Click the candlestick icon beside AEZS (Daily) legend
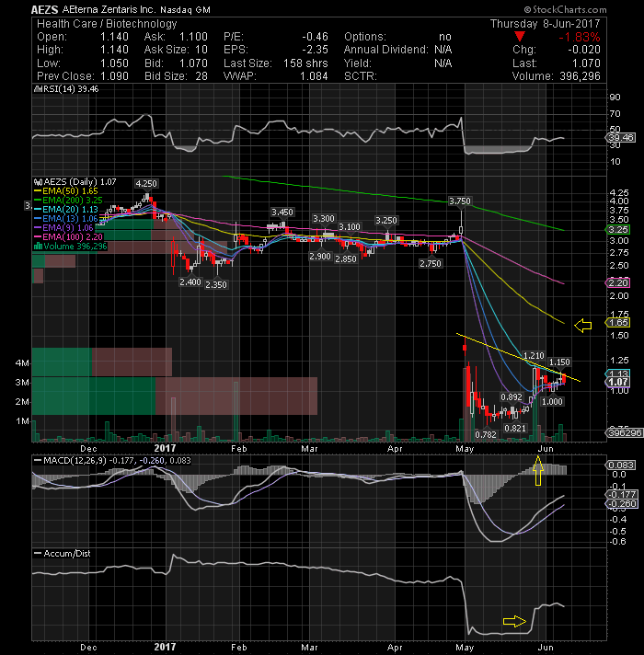 point(38,182)
